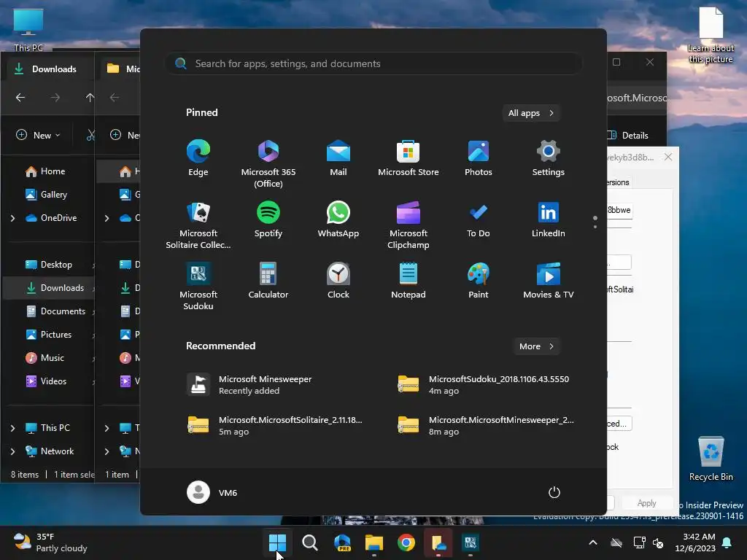
Task: Click the Start button on taskbar
Action: click(x=277, y=542)
